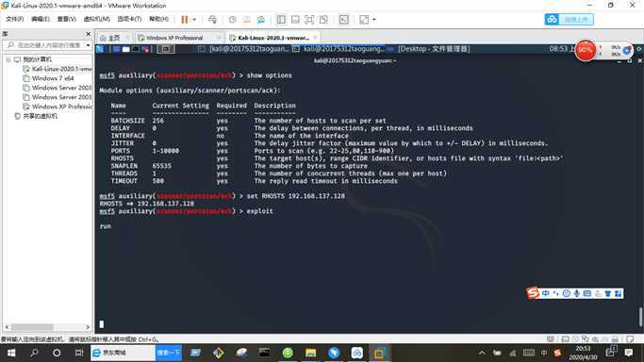Expand the library search filter dropdown
644x362 pixels.
click(x=88, y=44)
